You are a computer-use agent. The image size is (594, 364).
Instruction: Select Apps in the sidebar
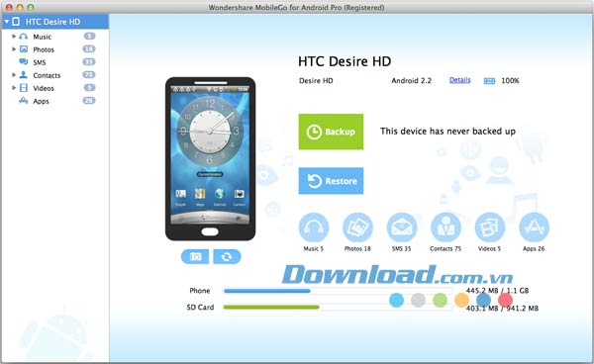coord(41,101)
